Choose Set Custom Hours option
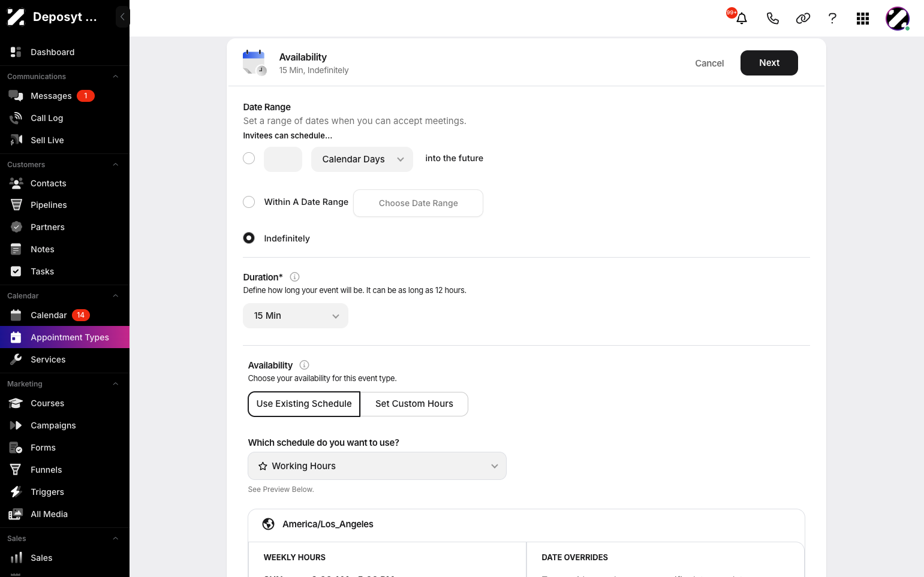The height and width of the screenshot is (577, 924). 414,404
